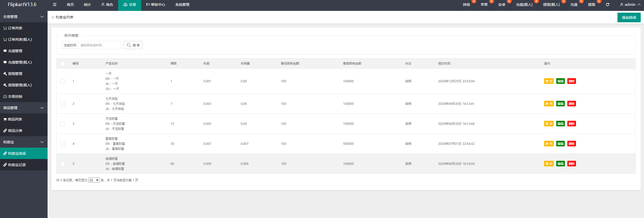Screen dimensions: 644x218
Task: Open 商品分类 sidebar item
Action: tap(24, 131)
